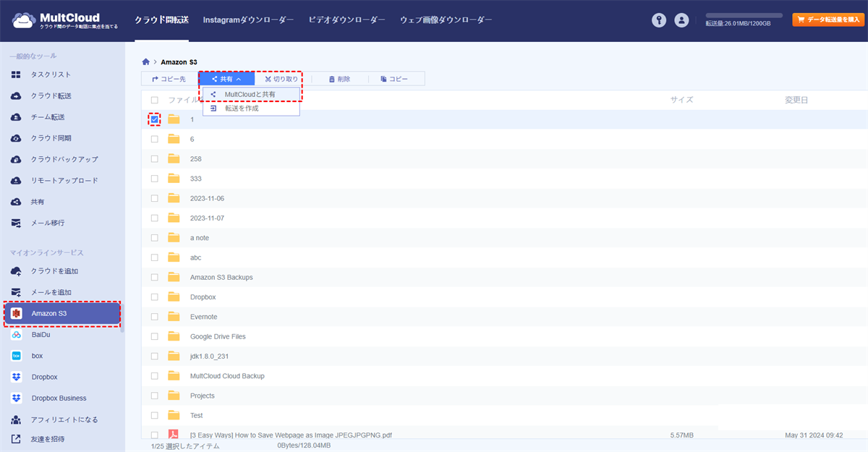Click the folder icon for Evernote
Screen dimensions: 868x452
coord(174,317)
